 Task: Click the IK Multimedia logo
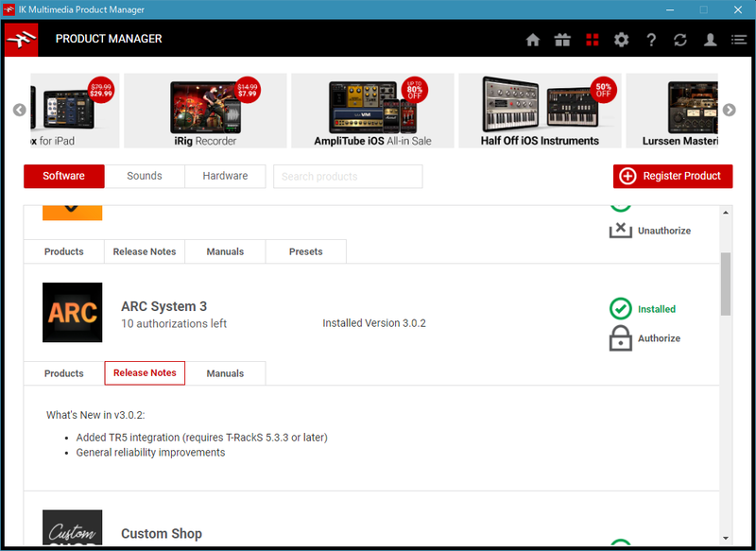point(21,40)
